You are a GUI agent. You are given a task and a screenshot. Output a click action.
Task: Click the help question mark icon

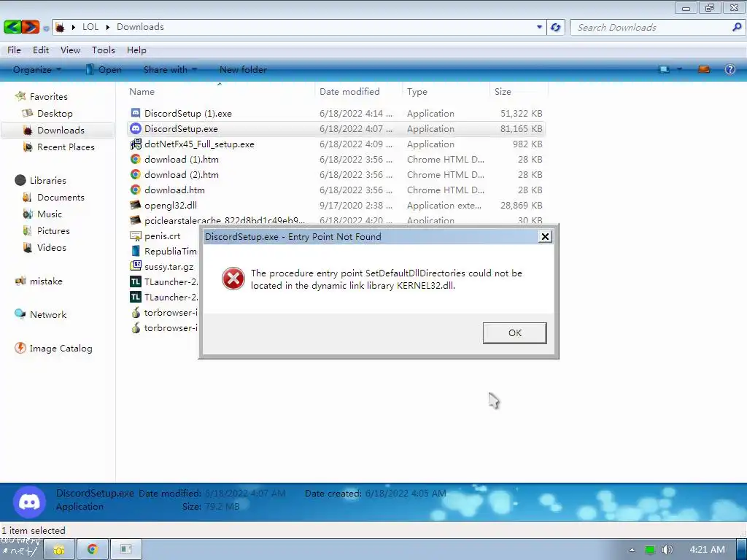[x=729, y=69]
